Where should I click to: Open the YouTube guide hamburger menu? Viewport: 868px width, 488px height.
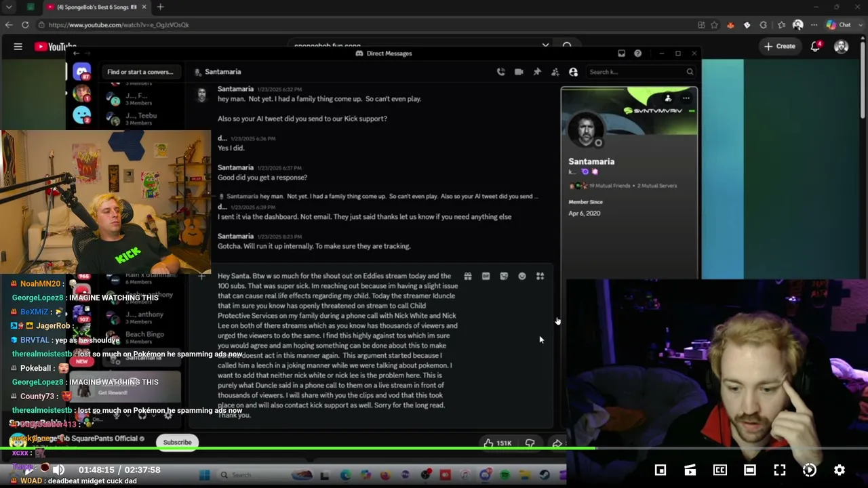[x=18, y=47]
